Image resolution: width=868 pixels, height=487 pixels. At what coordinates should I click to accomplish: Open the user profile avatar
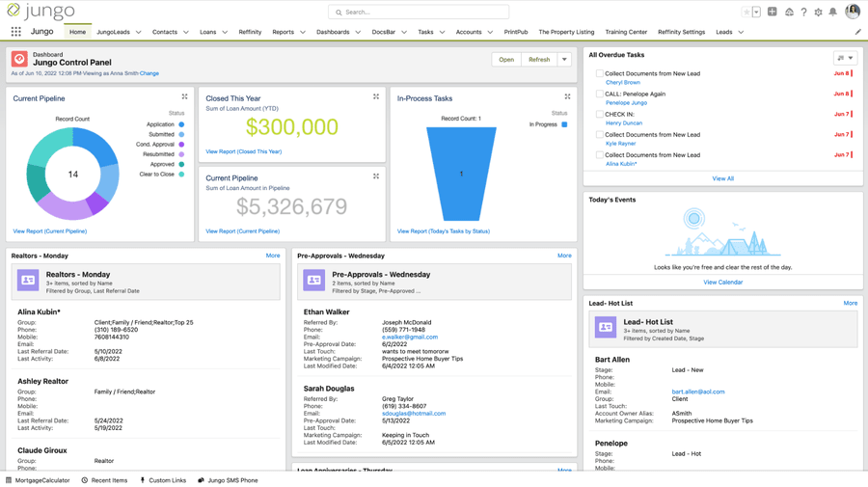[x=853, y=11]
